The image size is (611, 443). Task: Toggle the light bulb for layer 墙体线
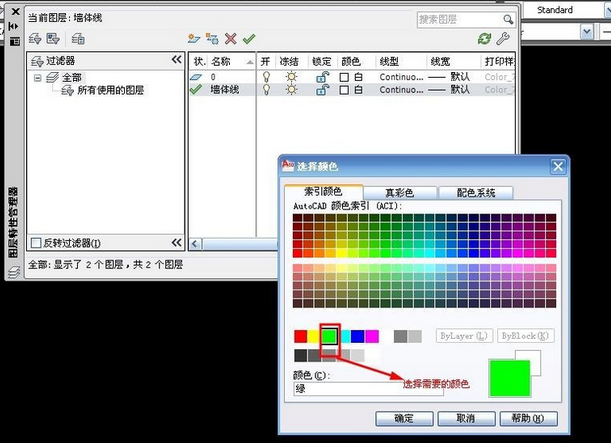click(266, 89)
